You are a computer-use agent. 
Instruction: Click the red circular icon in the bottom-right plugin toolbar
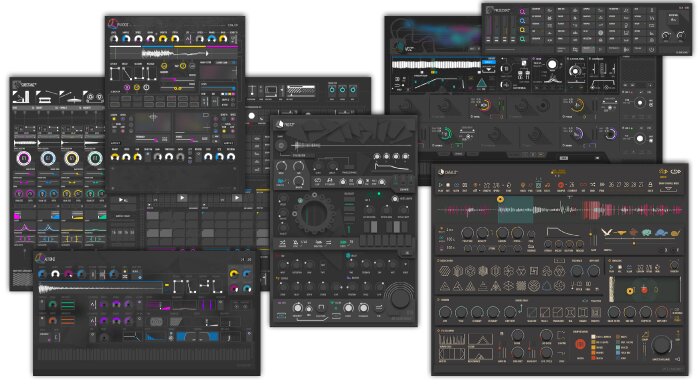click(x=561, y=185)
